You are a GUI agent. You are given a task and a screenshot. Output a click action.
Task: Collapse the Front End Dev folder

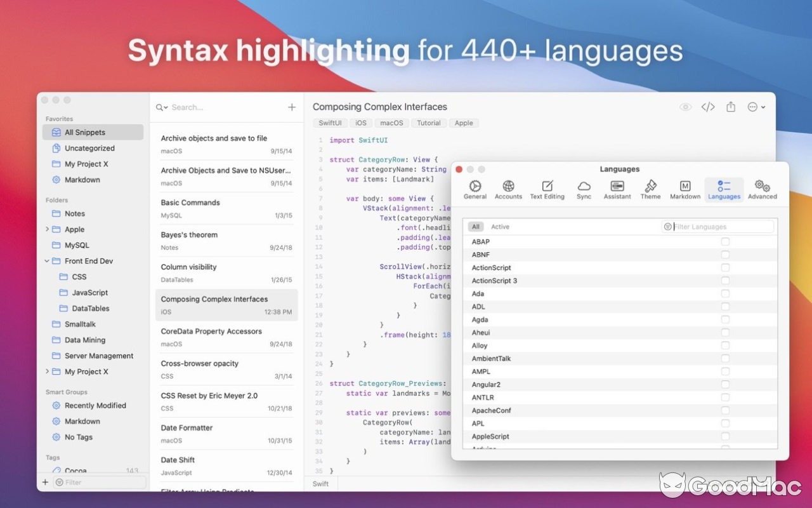point(47,261)
